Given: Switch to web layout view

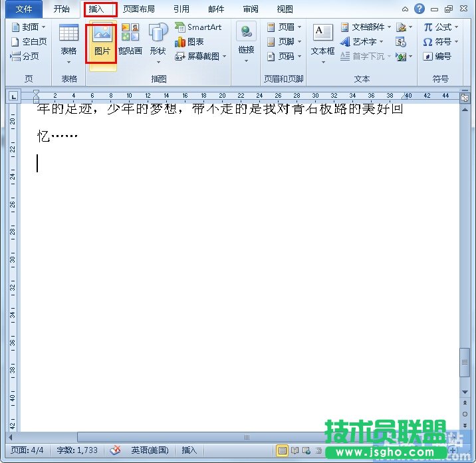Looking at the screenshot, I should [306, 450].
